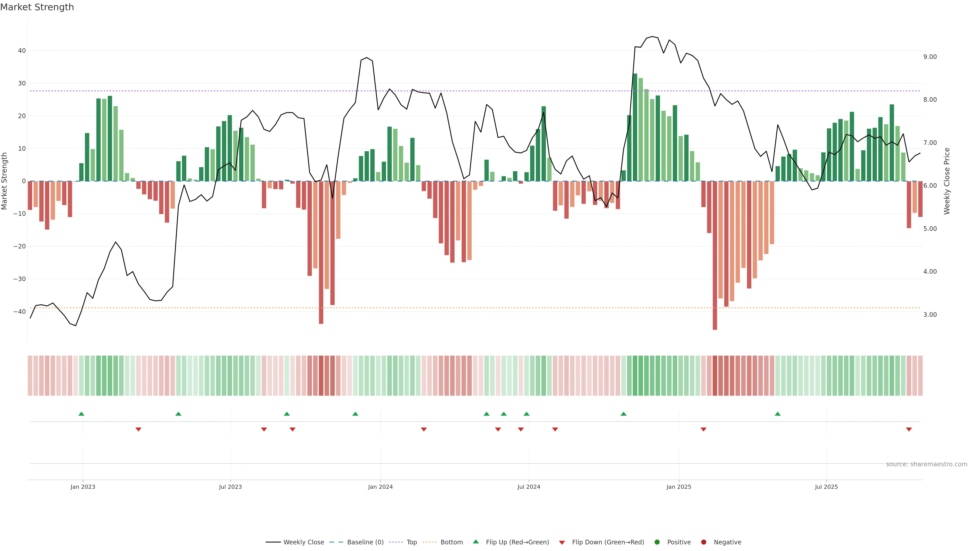
Task: Click the Market Strength chart title
Action: tap(37, 7)
